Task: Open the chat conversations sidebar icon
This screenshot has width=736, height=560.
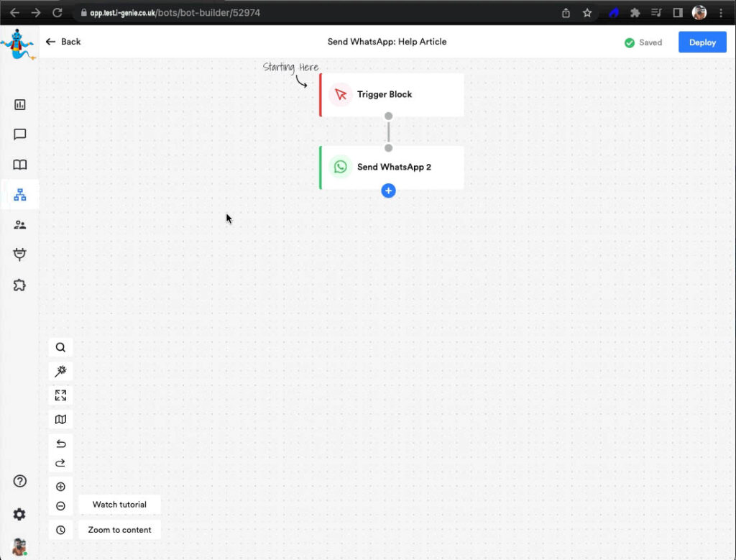Action: 20,134
